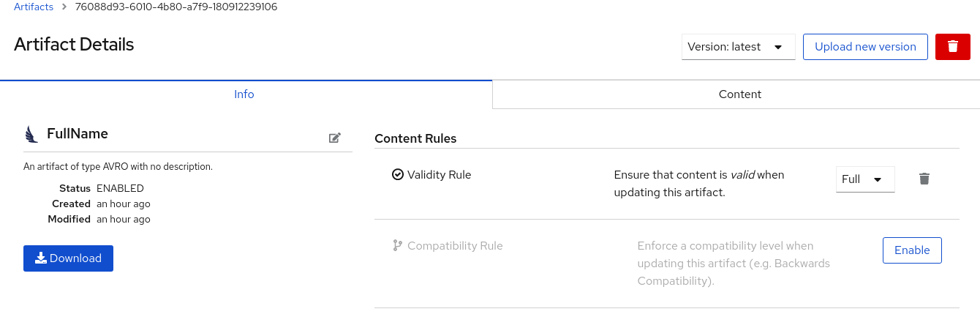Viewport: 980px width, 317px height.
Task: Select the Info tab
Action: click(244, 94)
